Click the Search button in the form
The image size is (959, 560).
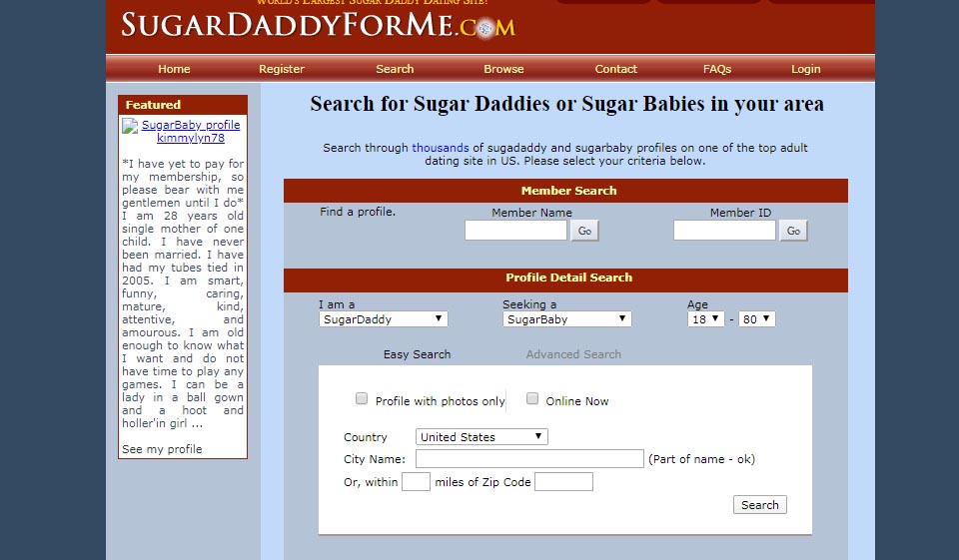pos(759,505)
